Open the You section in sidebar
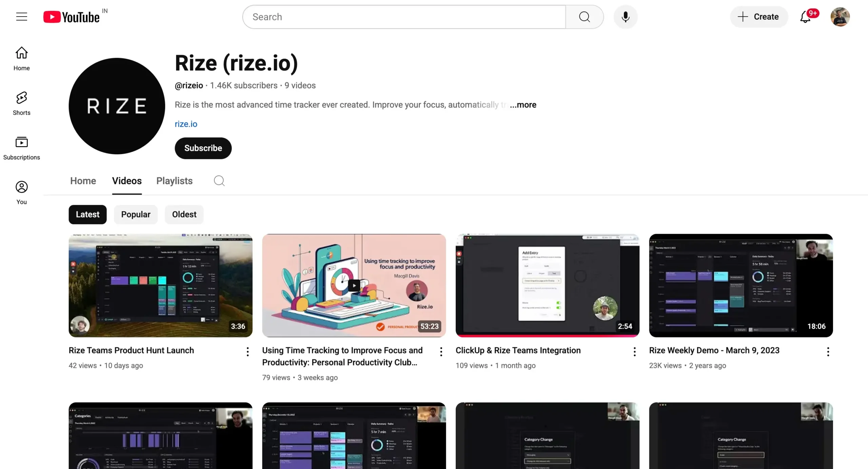 coord(21,193)
